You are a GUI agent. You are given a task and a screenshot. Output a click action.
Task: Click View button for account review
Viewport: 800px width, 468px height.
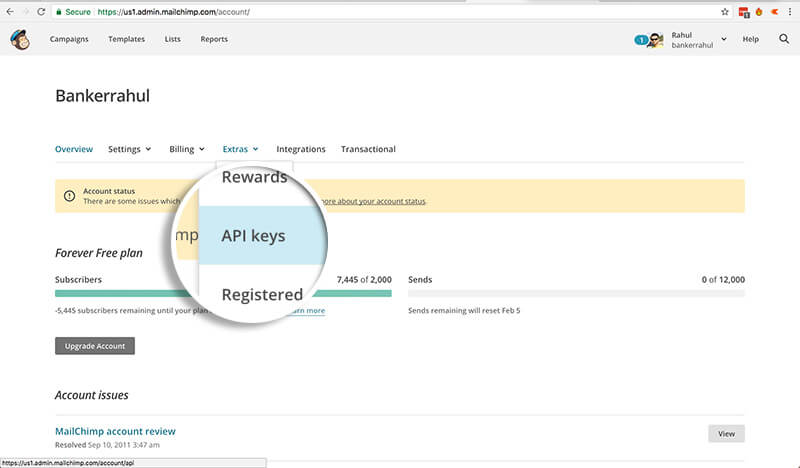[x=726, y=434]
